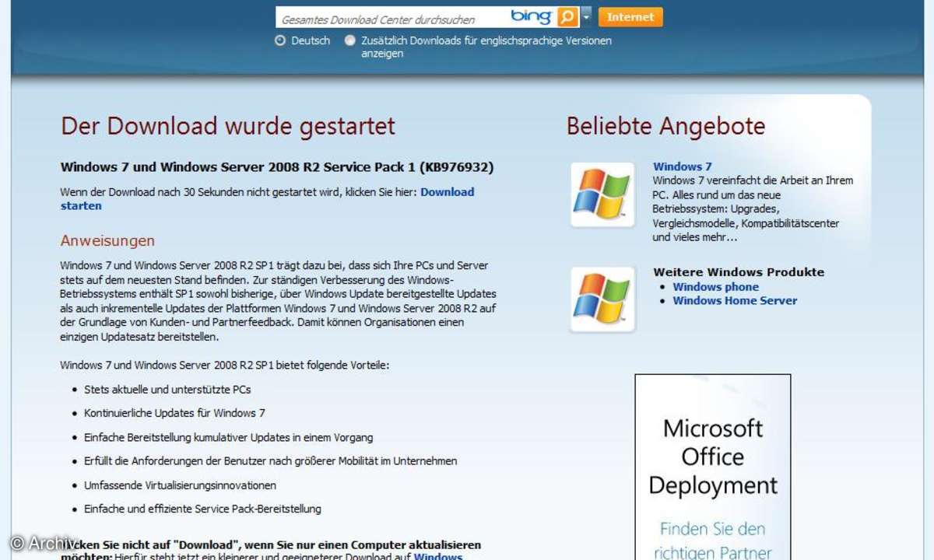Click bullet "Umfassende Virtualisierungsinnovationen"

(180, 485)
